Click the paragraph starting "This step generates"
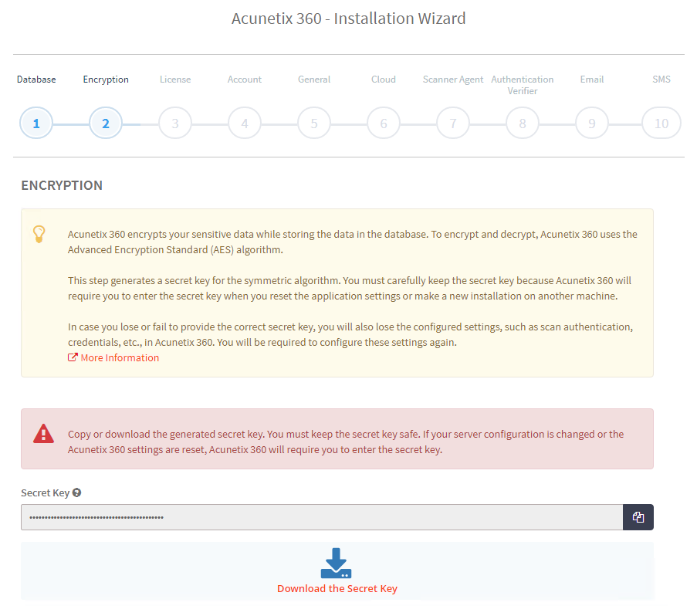697x616 pixels. (350, 288)
